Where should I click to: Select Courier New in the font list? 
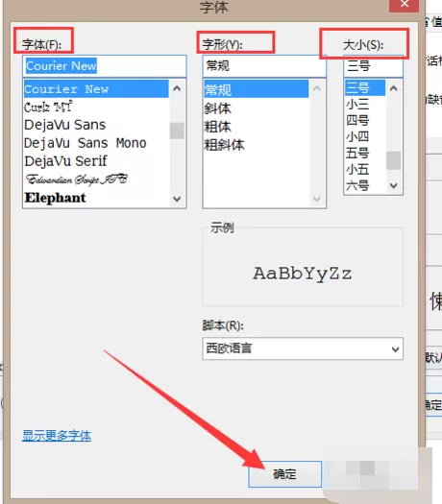click(x=96, y=89)
